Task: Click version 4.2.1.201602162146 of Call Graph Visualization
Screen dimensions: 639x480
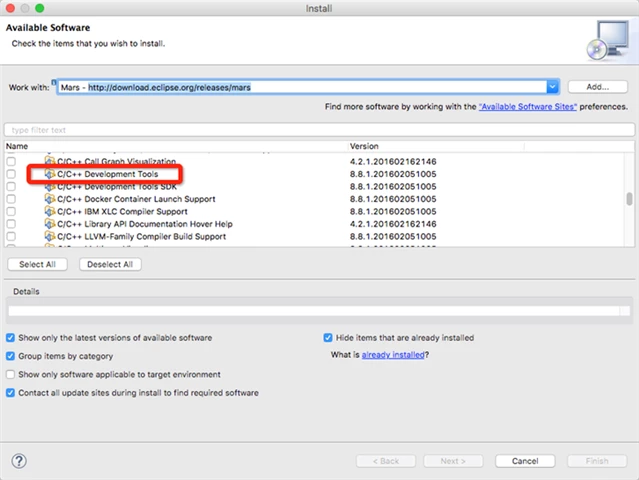Action: coord(393,161)
